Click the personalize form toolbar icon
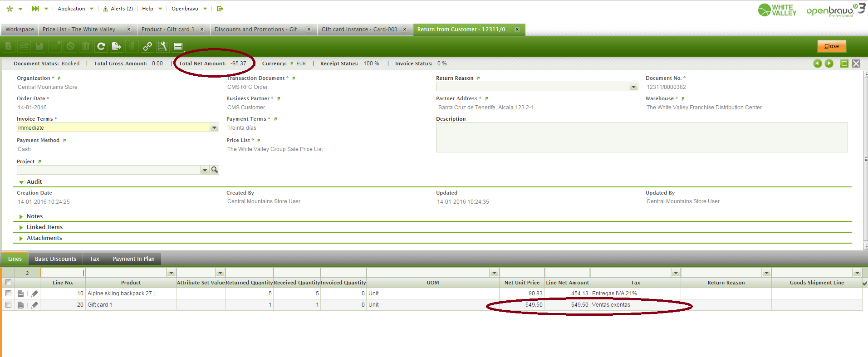The height and width of the screenshot is (357, 868). (163, 46)
